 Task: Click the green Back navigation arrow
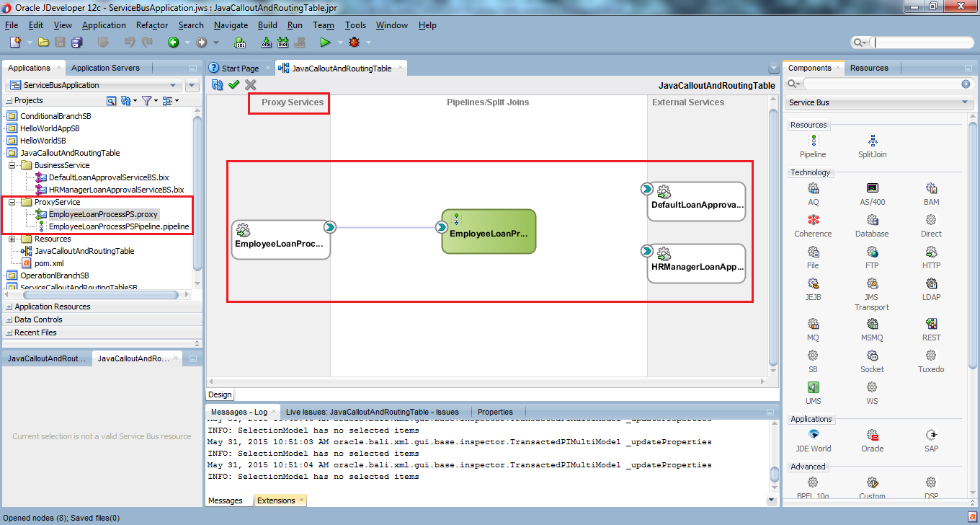click(x=173, y=43)
